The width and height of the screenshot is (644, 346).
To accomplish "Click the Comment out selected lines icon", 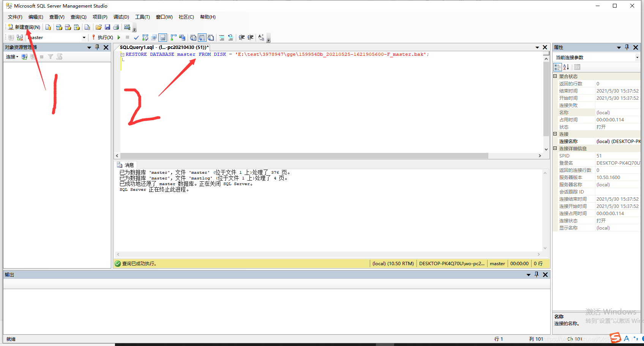I will point(222,38).
